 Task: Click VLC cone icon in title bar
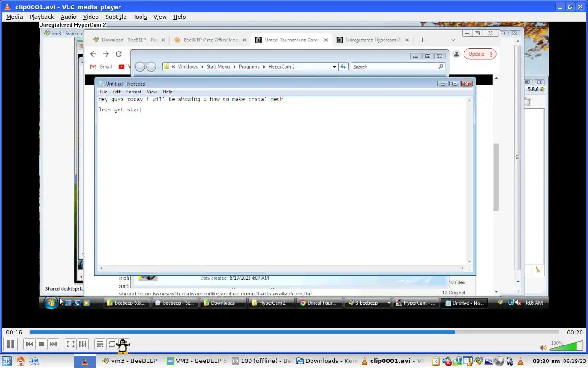tap(7, 6)
